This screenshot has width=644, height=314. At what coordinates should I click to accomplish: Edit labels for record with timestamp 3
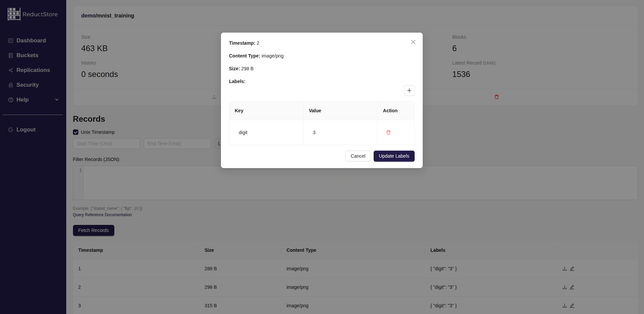pyautogui.click(x=572, y=306)
